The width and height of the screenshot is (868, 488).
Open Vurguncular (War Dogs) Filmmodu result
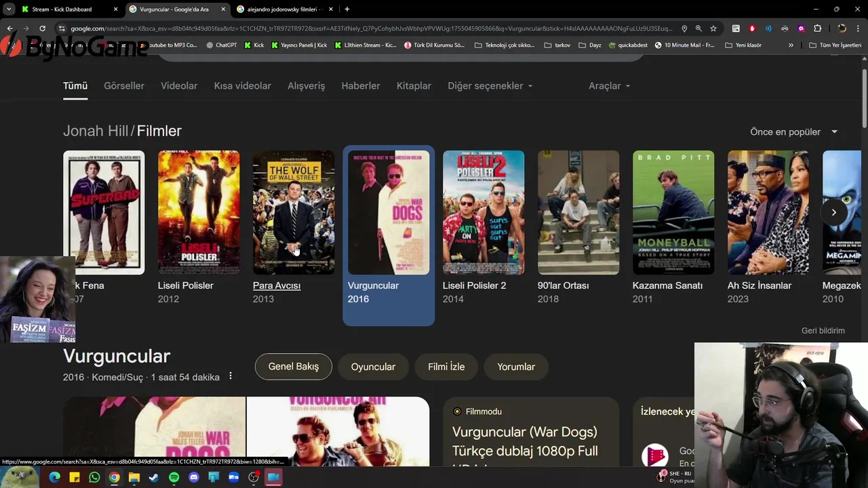tap(525, 441)
